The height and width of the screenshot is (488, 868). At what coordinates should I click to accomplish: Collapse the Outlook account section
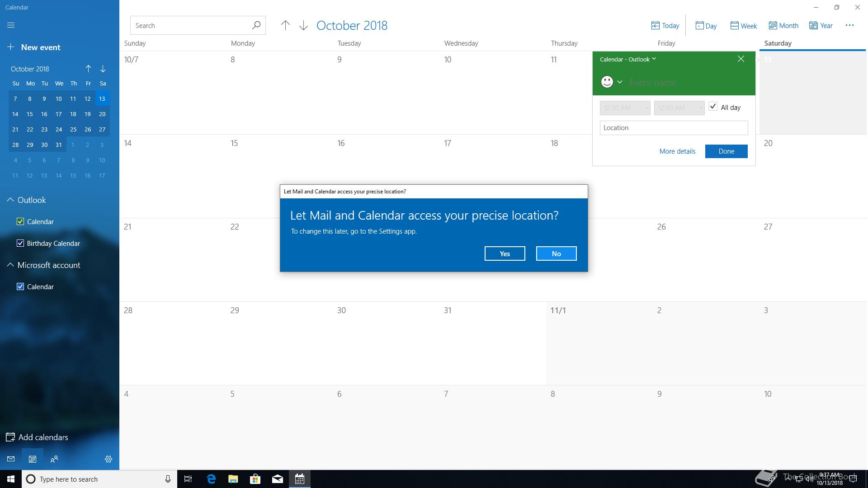point(10,200)
